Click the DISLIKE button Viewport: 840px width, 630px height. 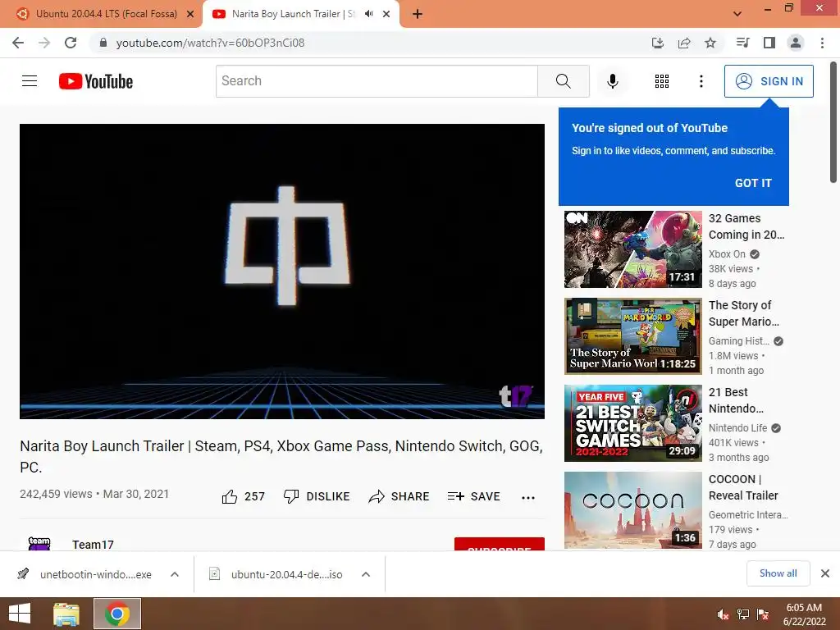[317, 496]
